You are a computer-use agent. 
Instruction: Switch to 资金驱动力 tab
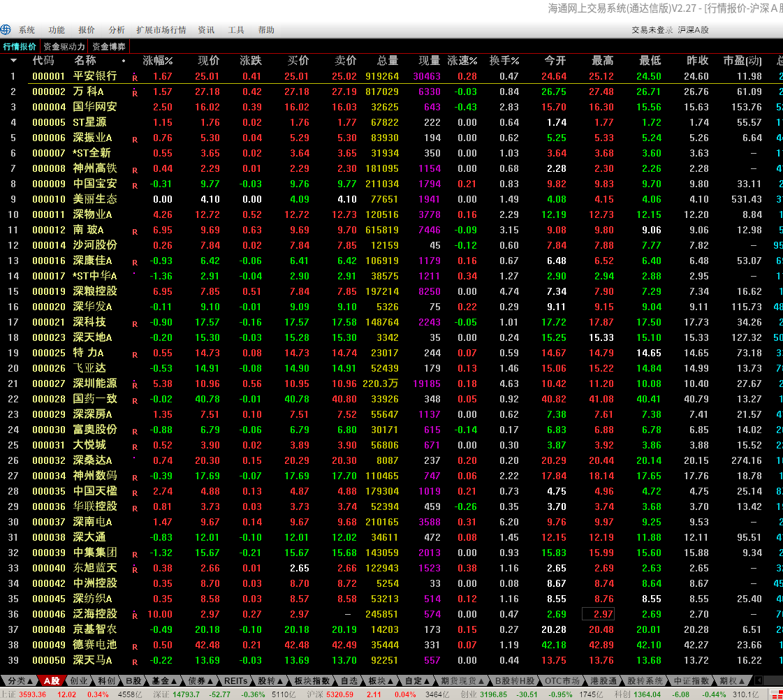pyautogui.click(x=64, y=46)
